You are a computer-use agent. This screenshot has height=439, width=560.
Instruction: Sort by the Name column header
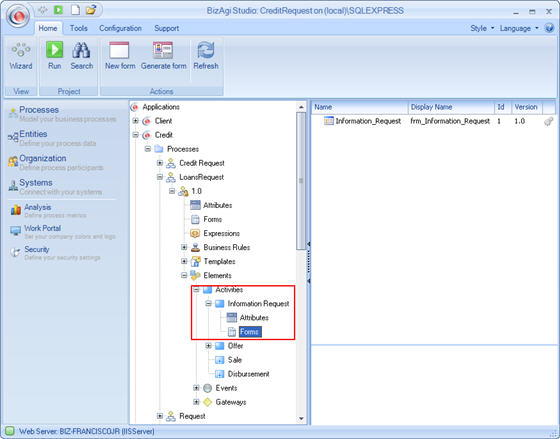(360, 107)
